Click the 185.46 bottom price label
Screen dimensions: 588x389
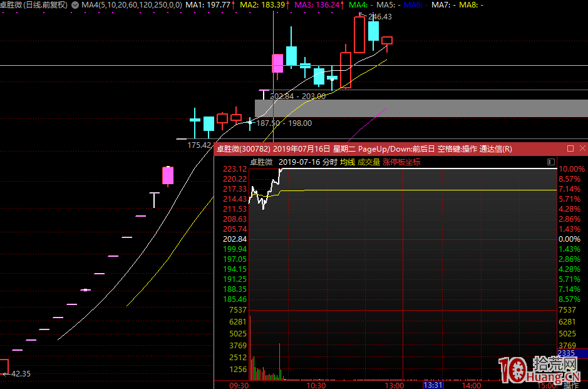(x=235, y=299)
